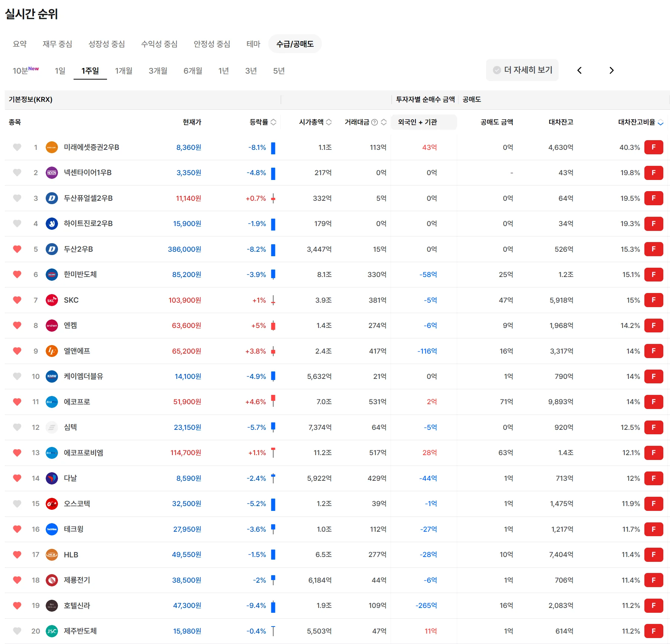Viewport: 670px width, 644px height.
Task: Toggle the heart for 심텍
Action: pyautogui.click(x=17, y=427)
